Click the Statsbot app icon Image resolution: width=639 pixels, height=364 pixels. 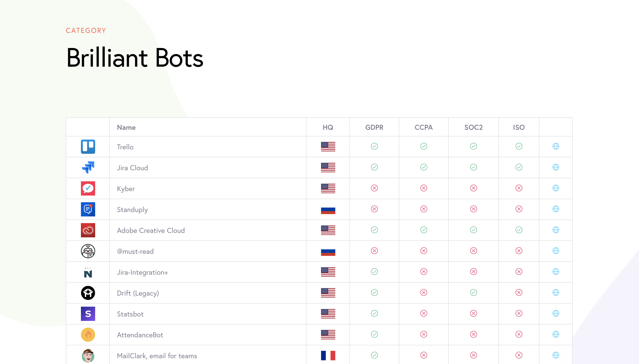(x=88, y=314)
